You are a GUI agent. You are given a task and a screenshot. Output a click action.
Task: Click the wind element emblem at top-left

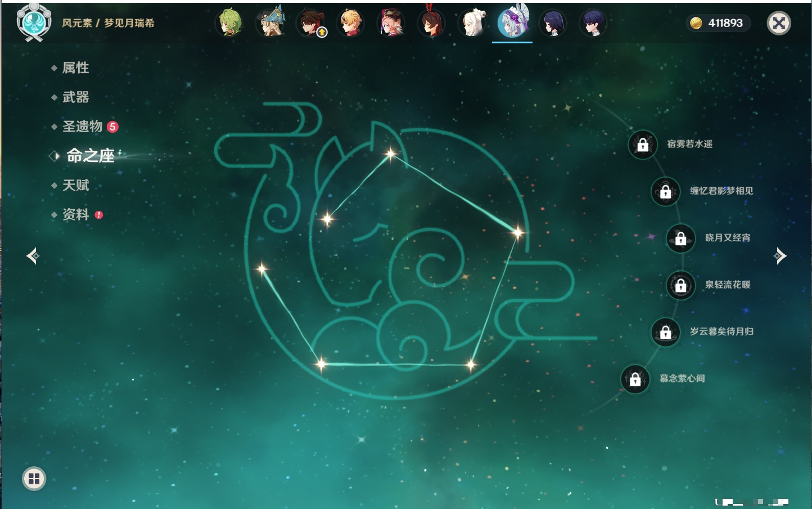(x=34, y=22)
